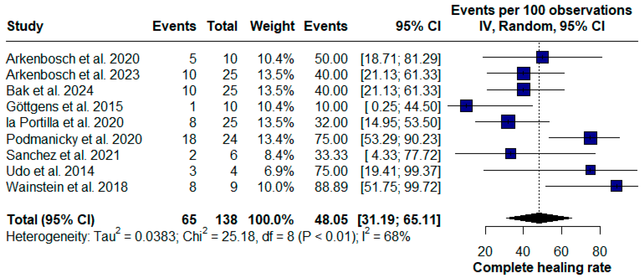Click the Total column header

tap(222, 26)
